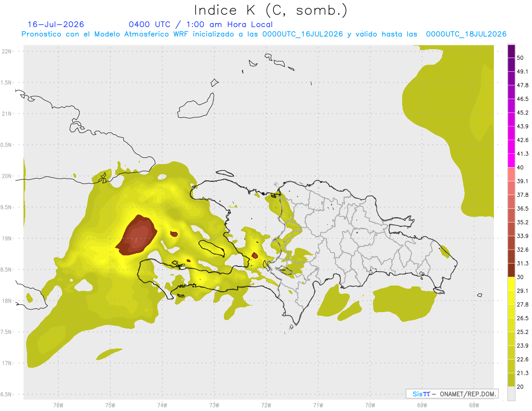This screenshot has width=532, height=411.
Task: Click the '6.5N' latitude axis label
Action: point(7,394)
